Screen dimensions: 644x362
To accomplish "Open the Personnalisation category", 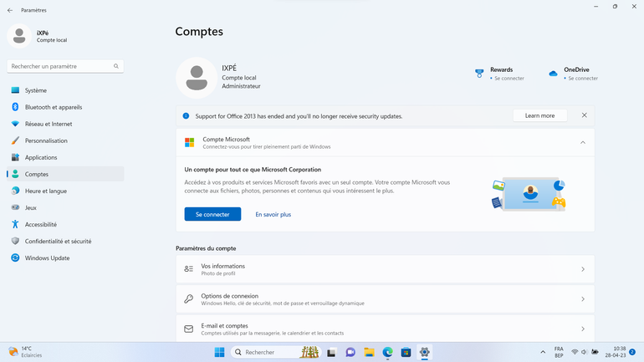I will [x=65, y=140].
